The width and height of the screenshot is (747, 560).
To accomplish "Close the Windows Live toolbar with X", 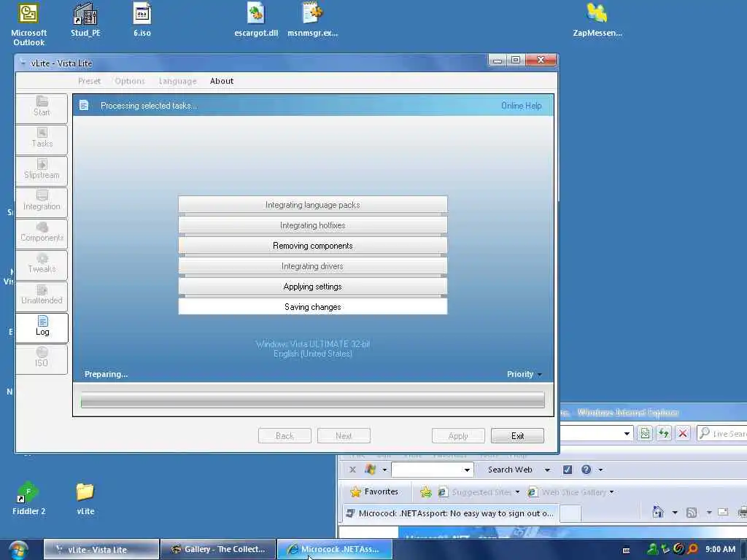I will 352,470.
